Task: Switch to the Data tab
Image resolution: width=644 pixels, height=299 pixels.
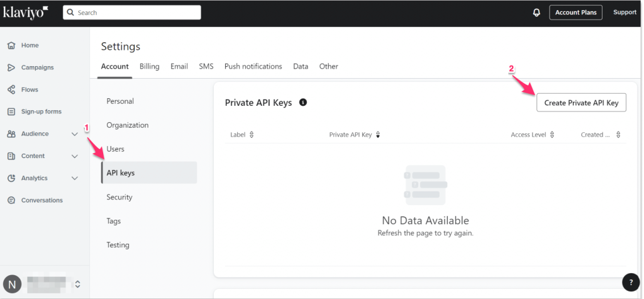Action: coord(301,66)
